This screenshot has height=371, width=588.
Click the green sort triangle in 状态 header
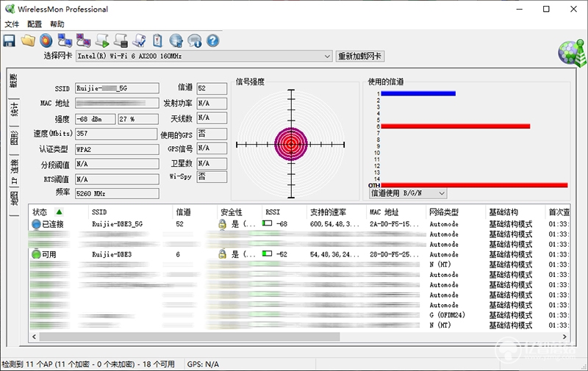[59, 212]
